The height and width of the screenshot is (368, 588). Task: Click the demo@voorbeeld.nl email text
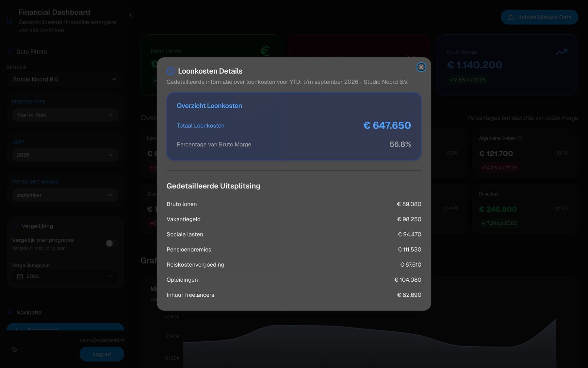pyautogui.click(x=102, y=340)
